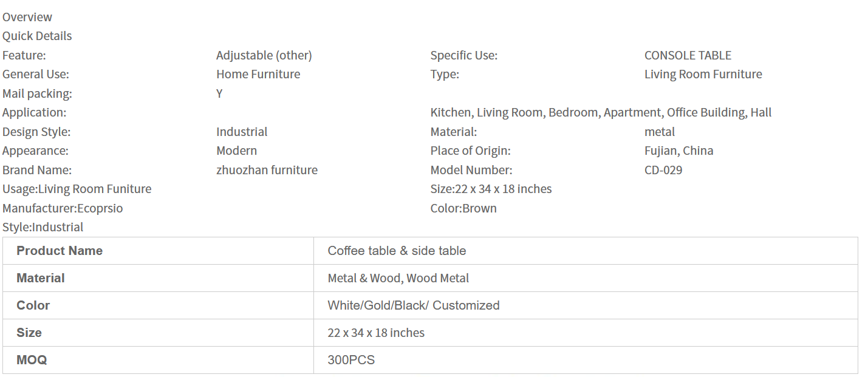
Task: Select the MOQ label in the table
Action: click(x=32, y=360)
